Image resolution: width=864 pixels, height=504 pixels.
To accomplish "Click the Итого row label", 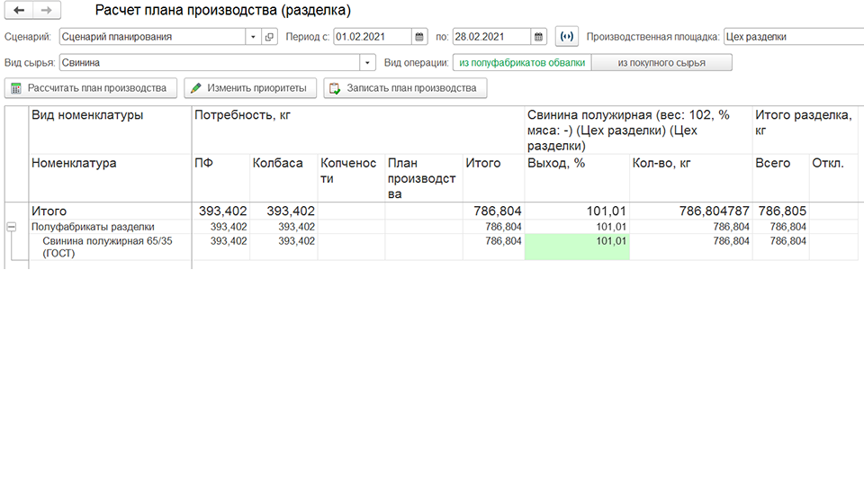I will [x=49, y=211].
